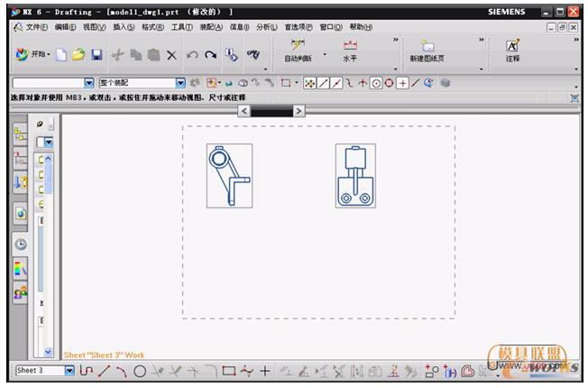
Task: Select the right drawing view thumbnail
Action: [355, 176]
